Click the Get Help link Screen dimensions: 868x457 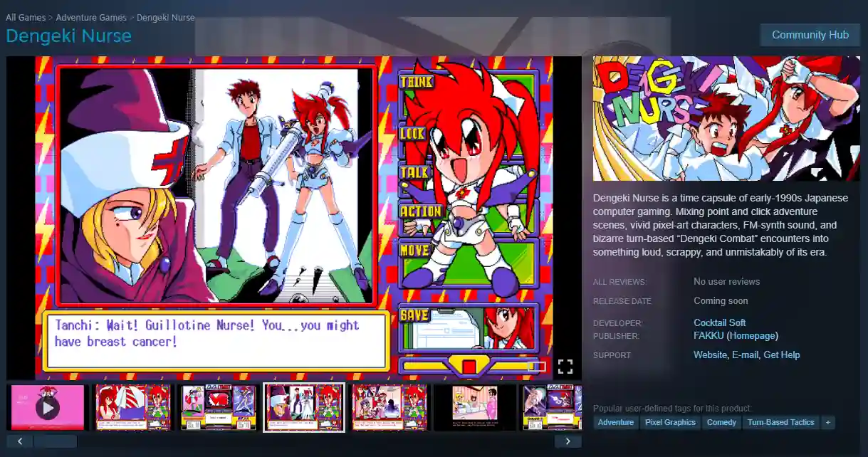(x=782, y=354)
